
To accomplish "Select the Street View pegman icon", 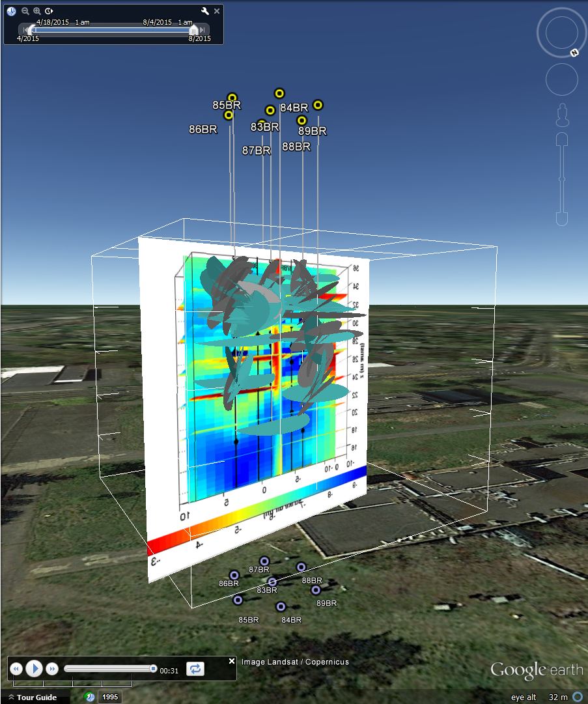I will tap(562, 115).
